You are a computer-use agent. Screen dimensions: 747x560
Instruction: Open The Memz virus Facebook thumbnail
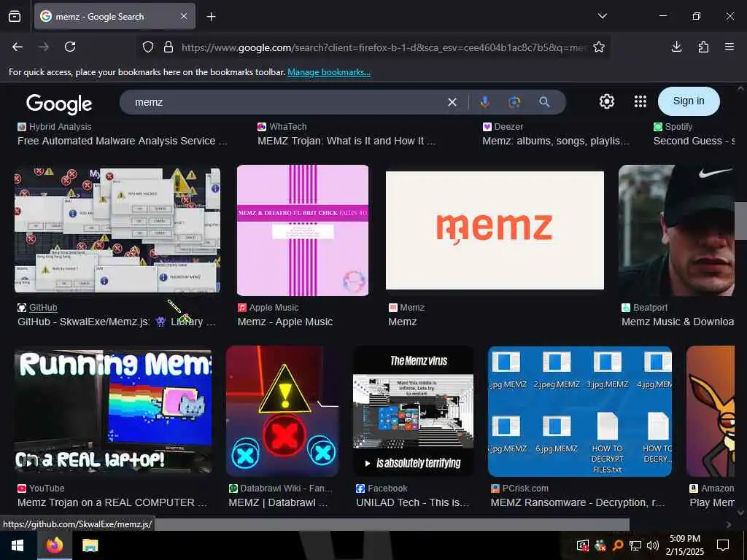click(x=413, y=411)
